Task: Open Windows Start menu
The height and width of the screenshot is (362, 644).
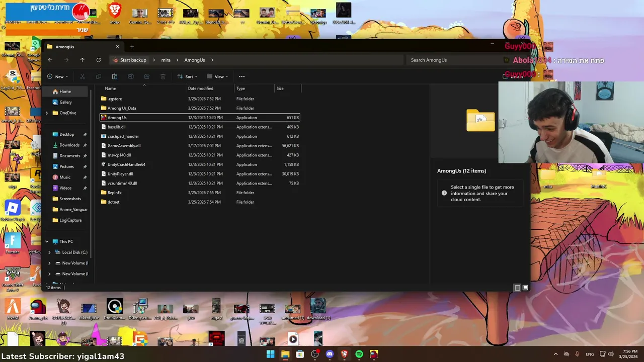Action: point(270,354)
